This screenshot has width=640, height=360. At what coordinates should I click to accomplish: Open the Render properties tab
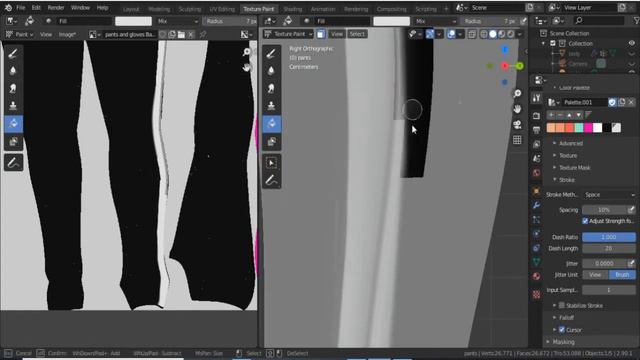(x=536, y=116)
